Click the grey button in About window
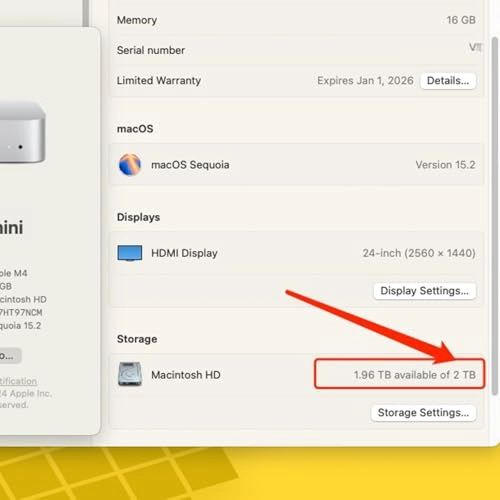This screenshot has height=500, width=500. [10, 356]
